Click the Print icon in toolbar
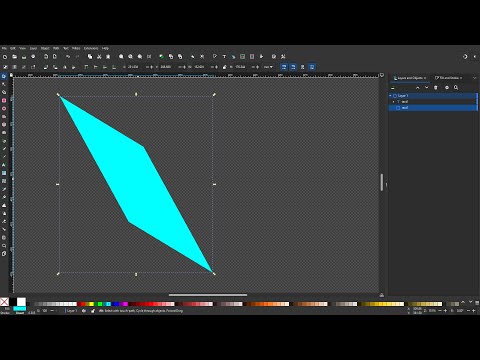Image resolution: width=480 pixels, height=360 pixels. tap(33, 57)
